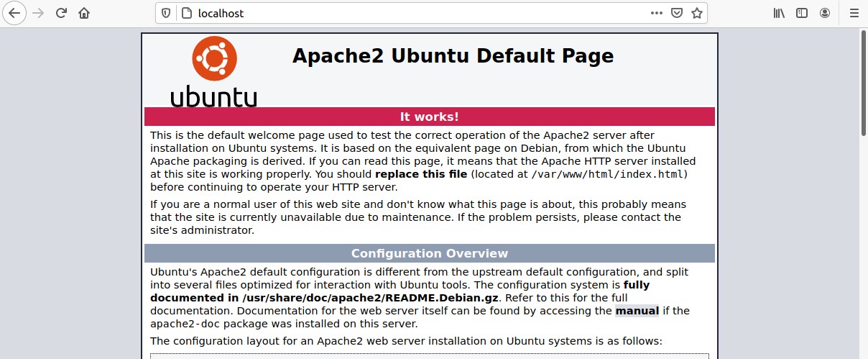868x359 pixels.
Task: Open the browser home page
Action: point(84,13)
